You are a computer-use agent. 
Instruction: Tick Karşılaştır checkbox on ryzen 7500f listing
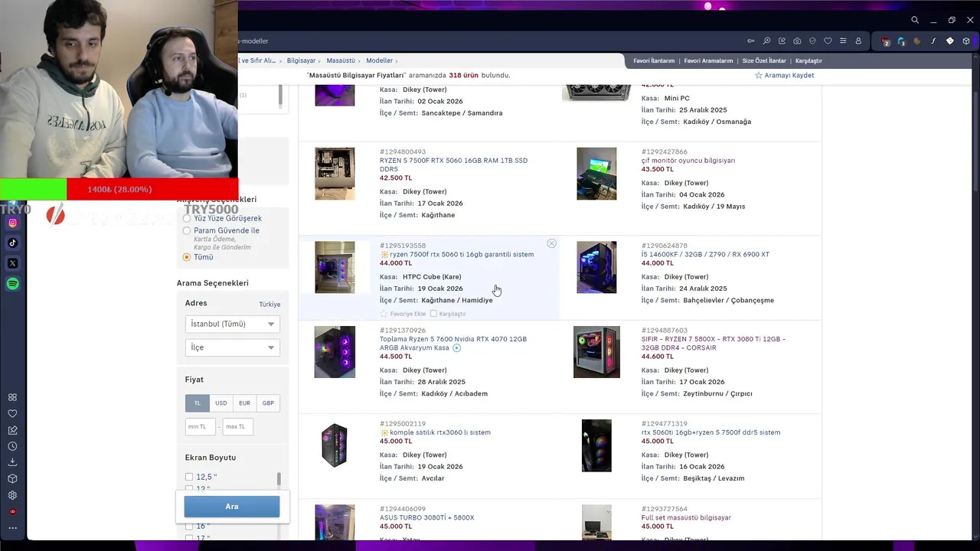click(x=433, y=314)
